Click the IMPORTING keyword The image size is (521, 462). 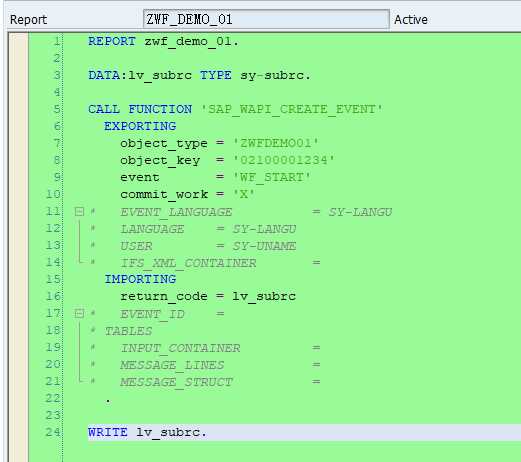[140, 279]
